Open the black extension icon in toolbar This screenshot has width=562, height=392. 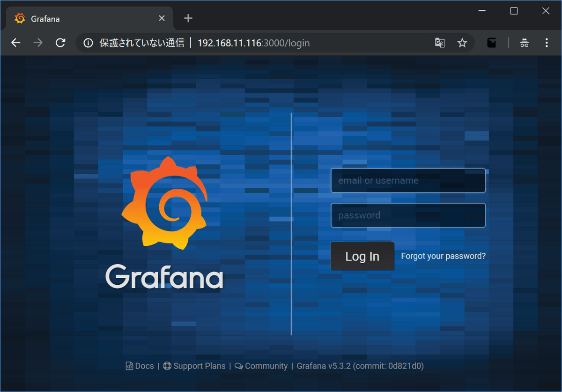tap(491, 43)
